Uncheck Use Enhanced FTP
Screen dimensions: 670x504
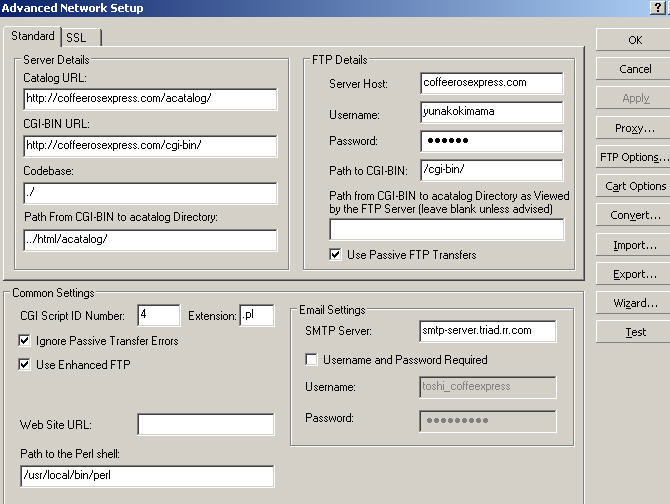25,365
